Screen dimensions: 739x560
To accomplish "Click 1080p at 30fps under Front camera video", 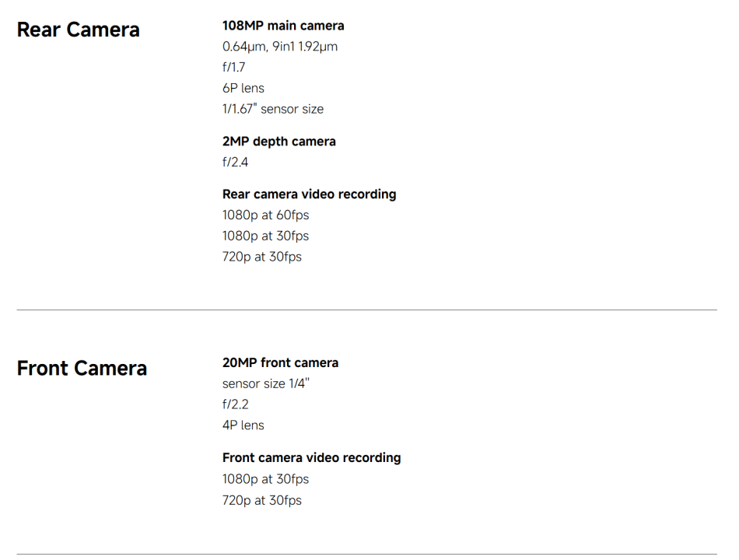I will click(265, 479).
